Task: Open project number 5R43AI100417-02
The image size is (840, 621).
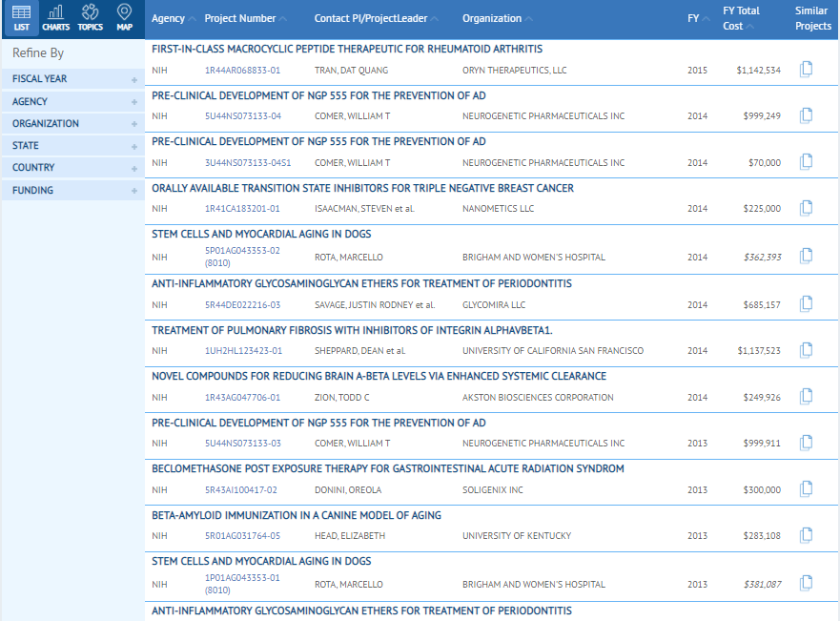Action: coord(241,489)
